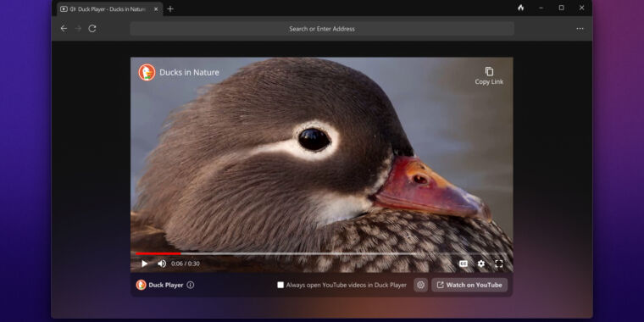Click the Duck Player info icon
The width and height of the screenshot is (644, 322).
click(x=190, y=285)
